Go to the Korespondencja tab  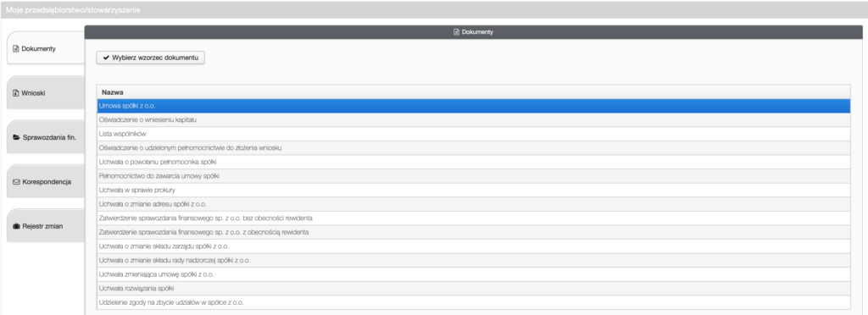(x=46, y=181)
